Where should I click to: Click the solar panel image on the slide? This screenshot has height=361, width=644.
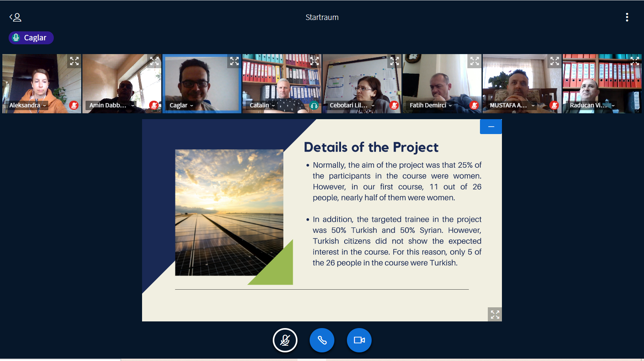coord(229,212)
